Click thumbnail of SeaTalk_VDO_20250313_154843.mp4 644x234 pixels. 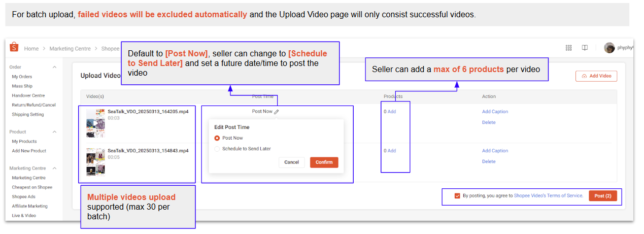96,162
